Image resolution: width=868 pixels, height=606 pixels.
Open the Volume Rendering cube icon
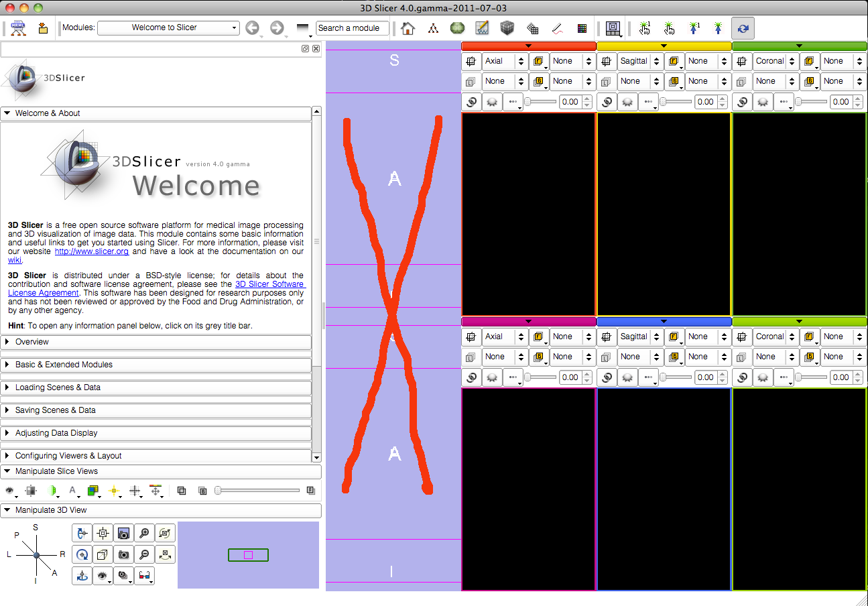[x=507, y=28]
